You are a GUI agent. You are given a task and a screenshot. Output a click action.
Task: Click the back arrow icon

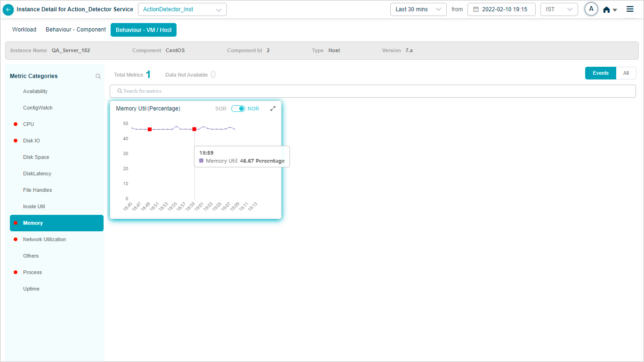8,9
